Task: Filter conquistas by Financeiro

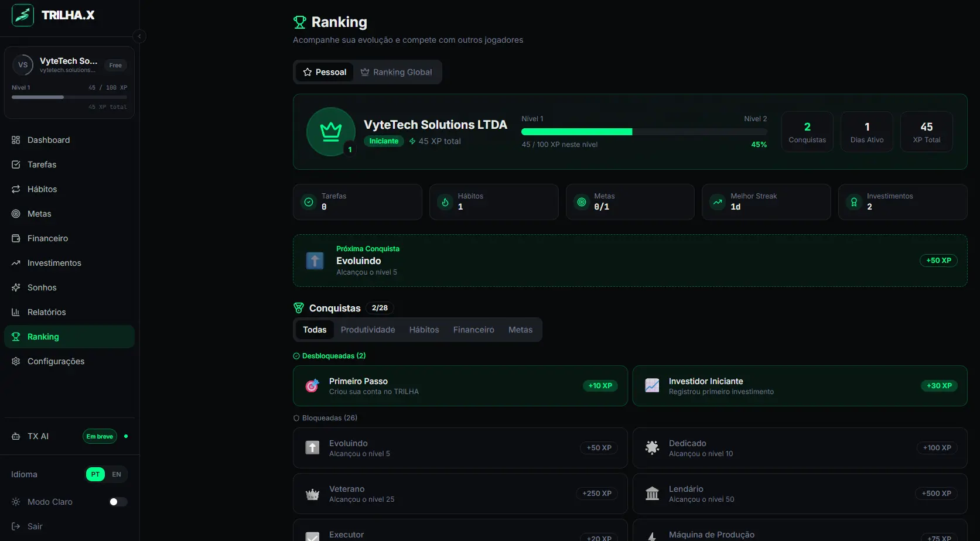Action: (474, 330)
